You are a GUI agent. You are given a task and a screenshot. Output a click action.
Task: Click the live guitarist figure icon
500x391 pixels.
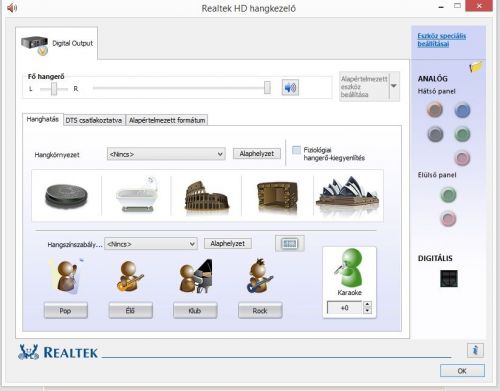click(x=130, y=276)
